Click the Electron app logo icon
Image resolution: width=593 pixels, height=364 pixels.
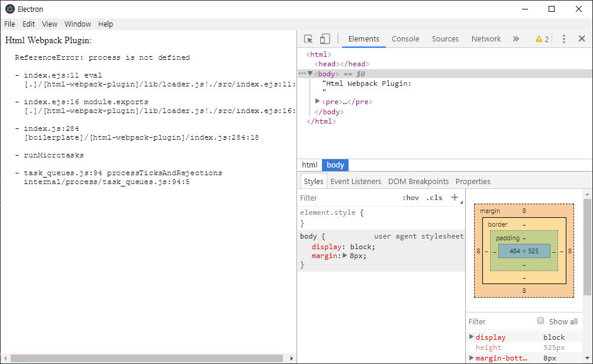[x=10, y=9]
